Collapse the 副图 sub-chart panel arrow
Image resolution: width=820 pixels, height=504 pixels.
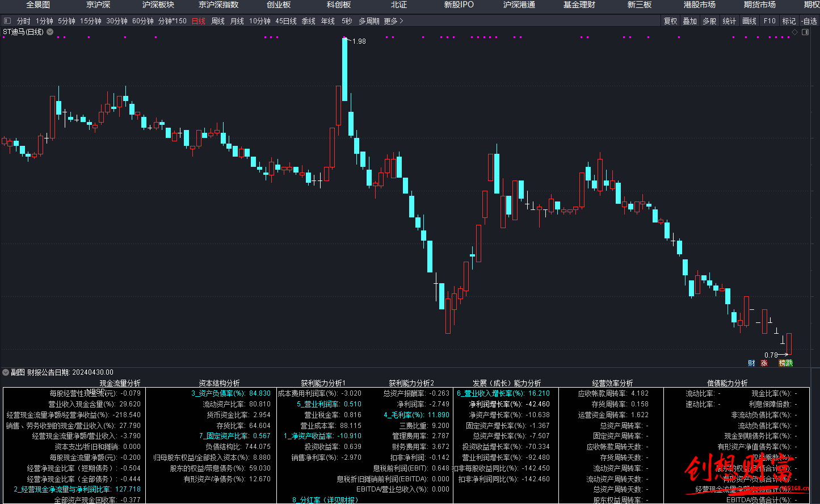(x=6, y=372)
